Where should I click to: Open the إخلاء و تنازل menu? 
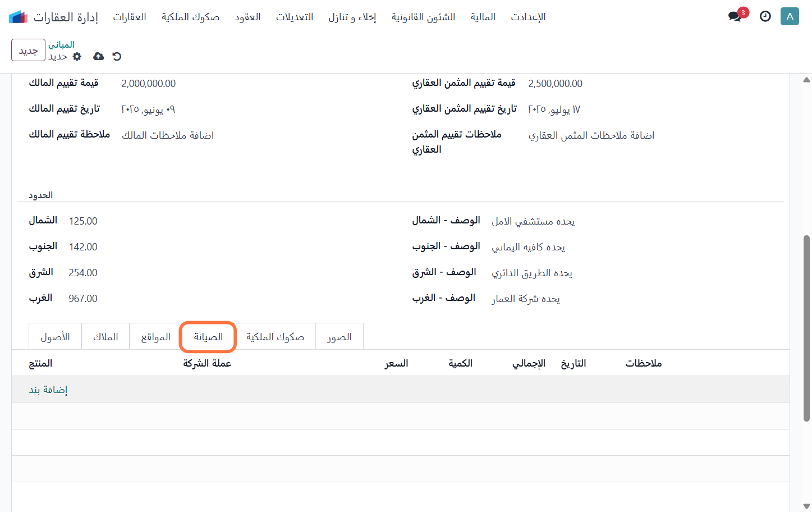click(352, 17)
